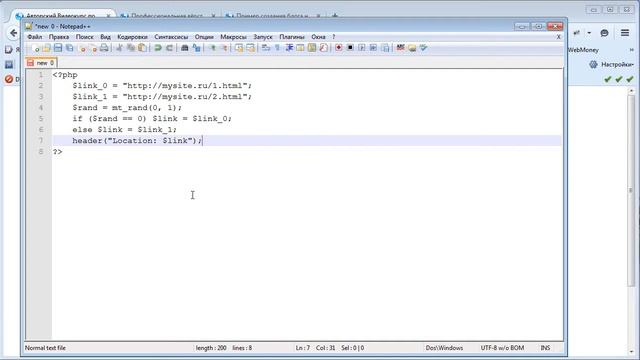Click the Zoom In toolbar icon
640x360 pixels.
pyautogui.click(x=212, y=48)
